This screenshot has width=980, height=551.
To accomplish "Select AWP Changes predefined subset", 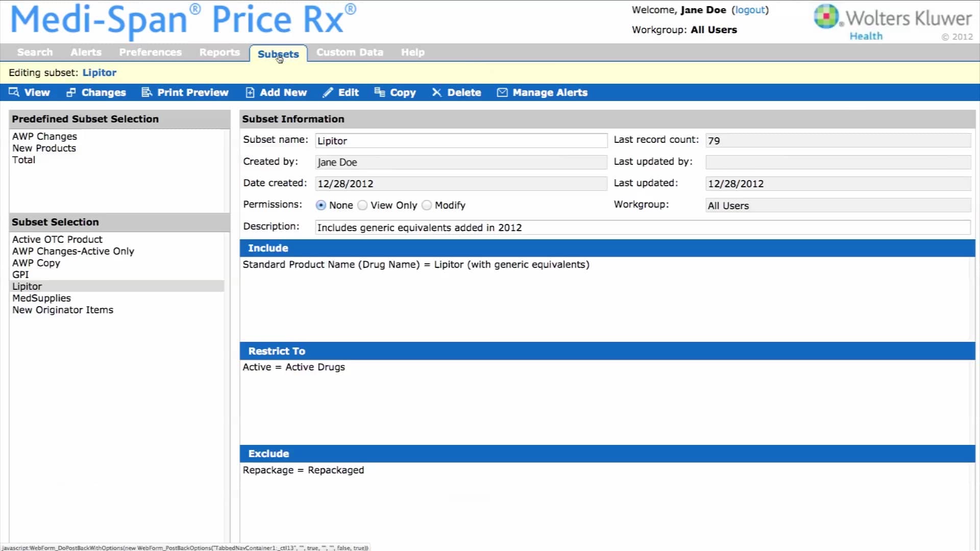I will tap(45, 136).
